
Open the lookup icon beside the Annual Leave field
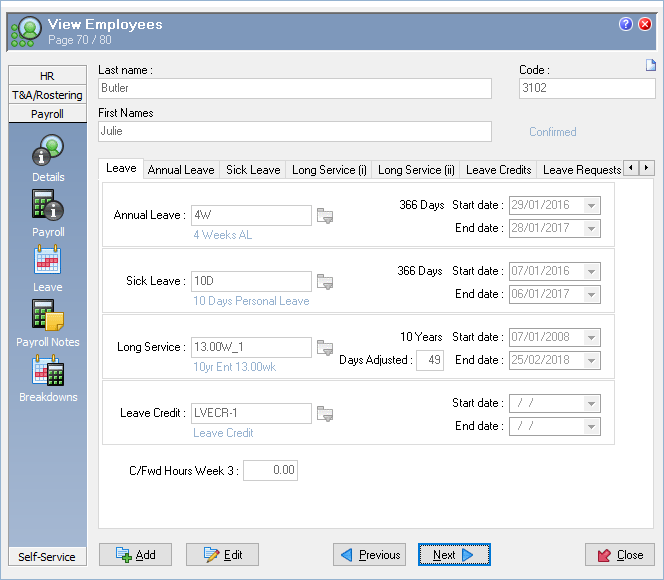(x=325, y=215)
